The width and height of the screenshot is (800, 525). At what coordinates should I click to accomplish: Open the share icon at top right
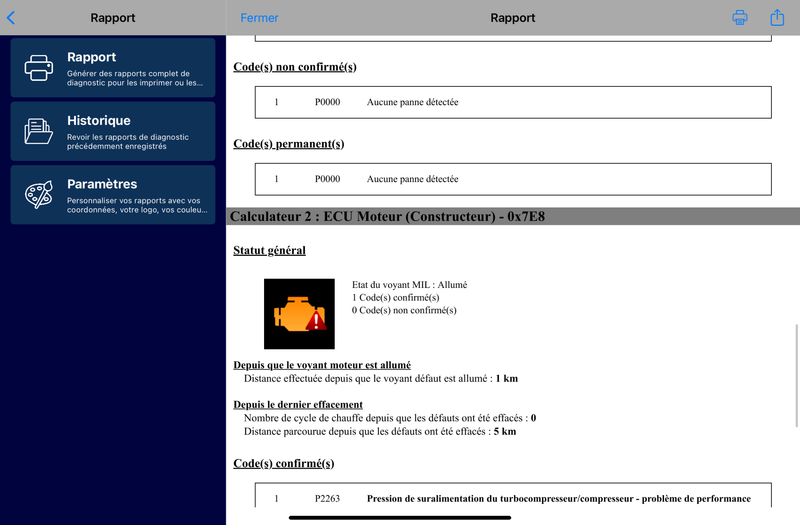(777, 17)
